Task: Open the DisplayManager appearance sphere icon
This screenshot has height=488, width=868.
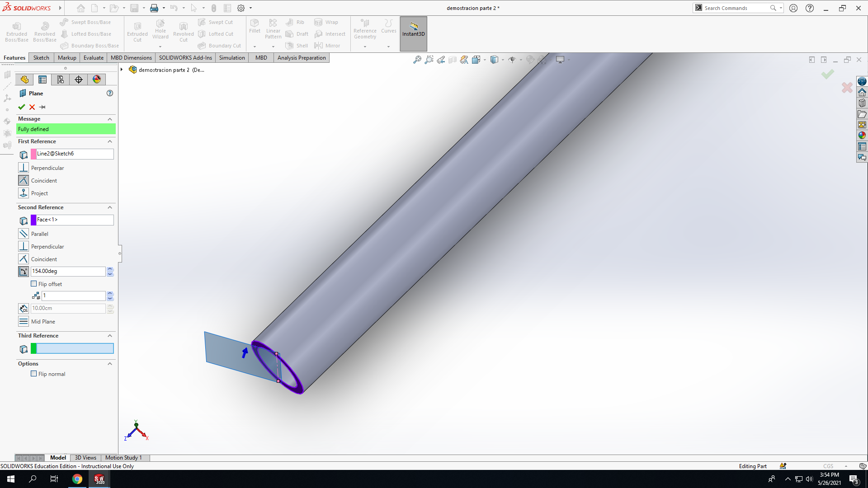Action: (97, 80)
